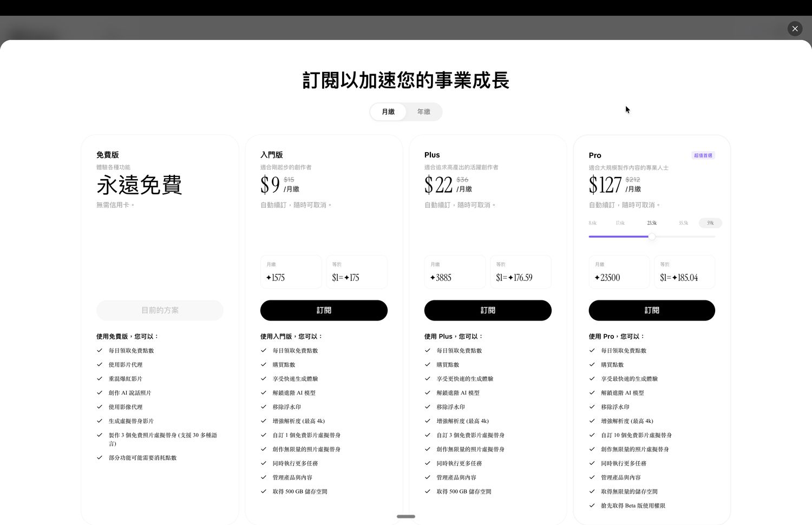Click 自訂 1 個免費影片虛擬替身 feature
The image size is (812, 525).
pos(306,435)
